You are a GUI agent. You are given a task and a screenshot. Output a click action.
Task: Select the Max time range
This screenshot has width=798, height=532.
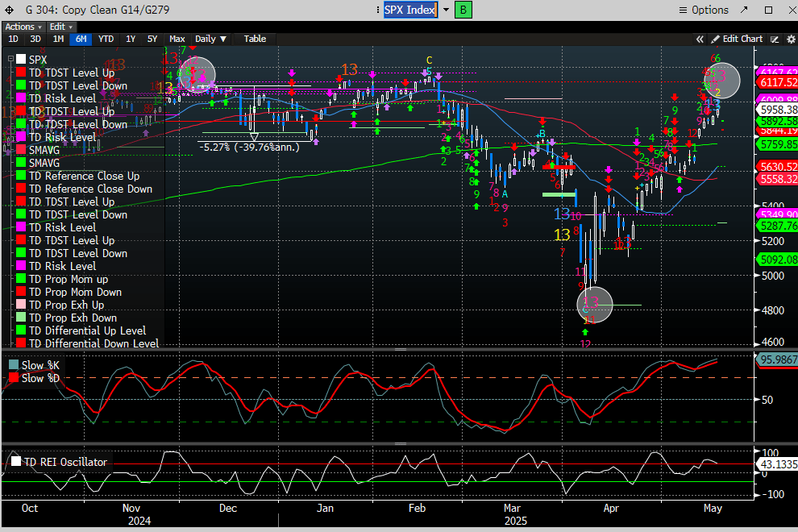(177, 39)
